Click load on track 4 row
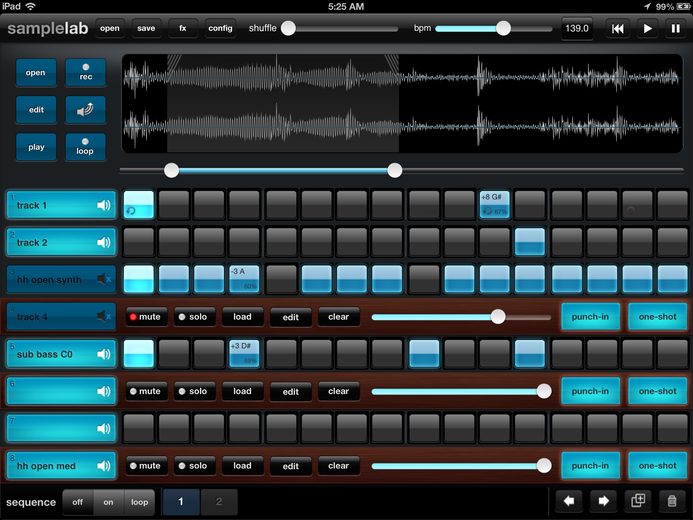Viewport: 693px width, 520px height. (242, 317)
